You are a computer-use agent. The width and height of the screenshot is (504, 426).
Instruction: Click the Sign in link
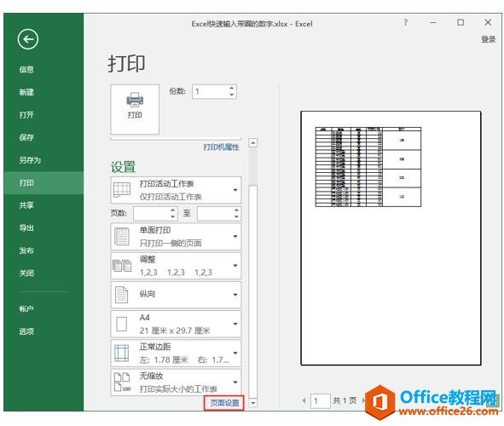pyautogui.click(x=489, y=39)
